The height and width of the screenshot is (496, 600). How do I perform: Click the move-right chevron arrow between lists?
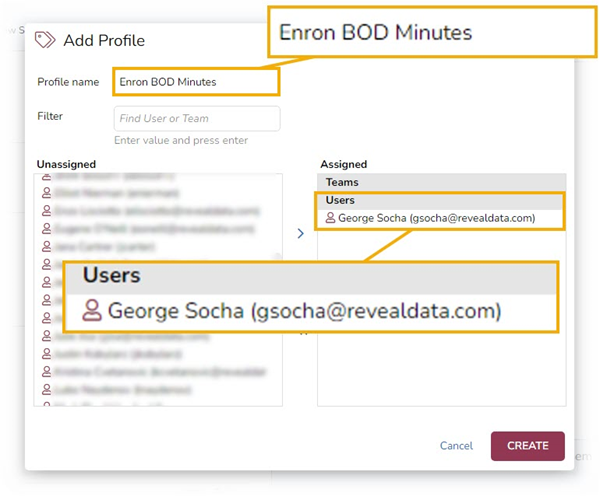click(301, 233)
